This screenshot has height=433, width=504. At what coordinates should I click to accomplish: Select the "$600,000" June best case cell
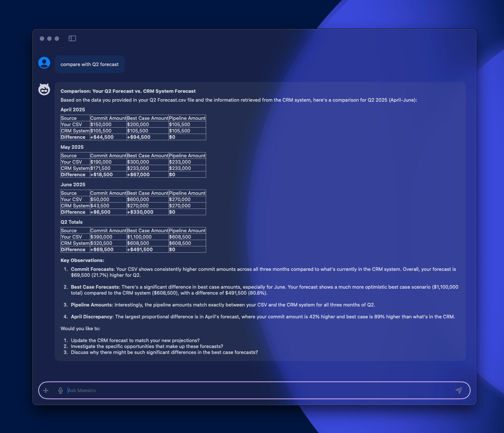click(x=147, y=199)
